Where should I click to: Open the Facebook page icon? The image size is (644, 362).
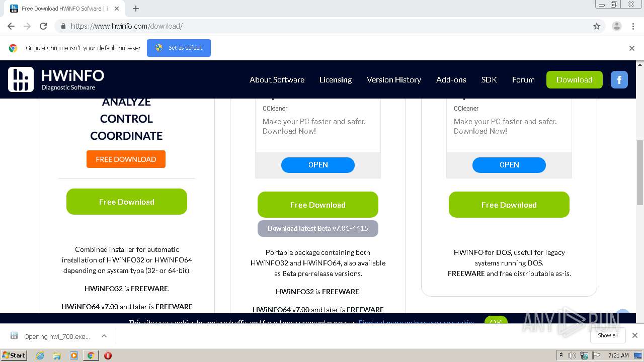pos(619,79)
